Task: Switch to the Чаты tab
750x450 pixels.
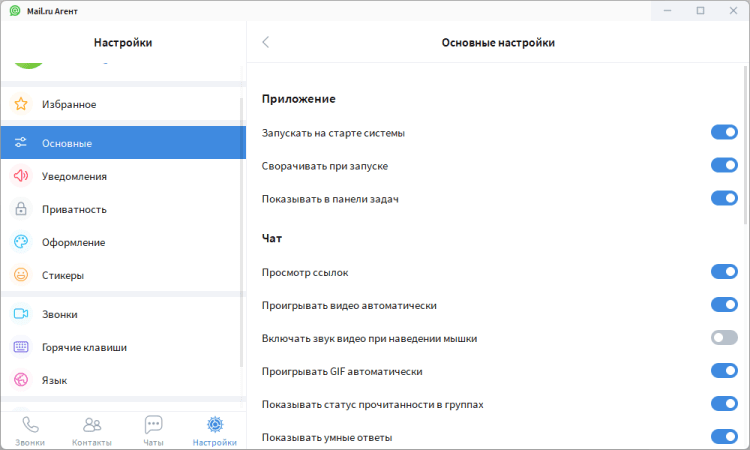Action: (153, 430)
